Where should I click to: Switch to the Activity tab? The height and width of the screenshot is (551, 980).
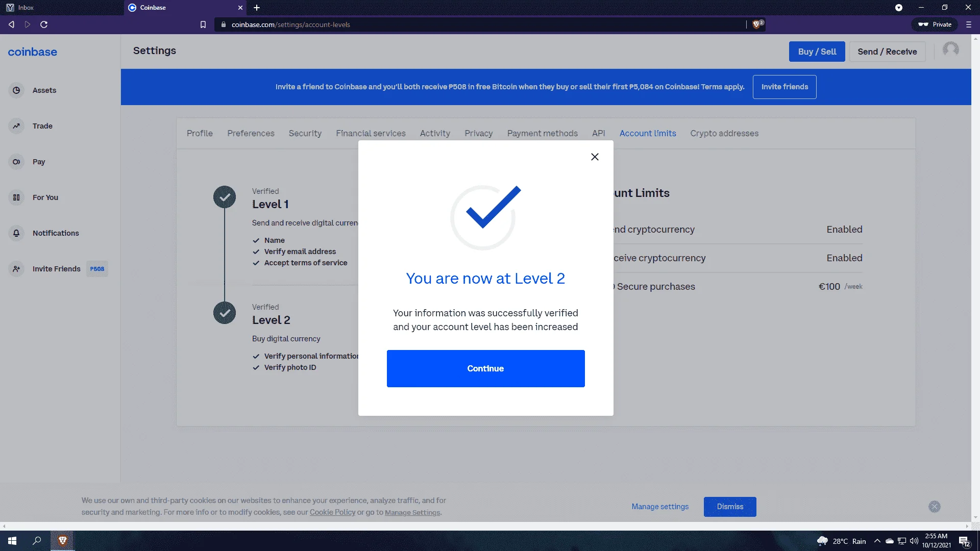(435, 133)
